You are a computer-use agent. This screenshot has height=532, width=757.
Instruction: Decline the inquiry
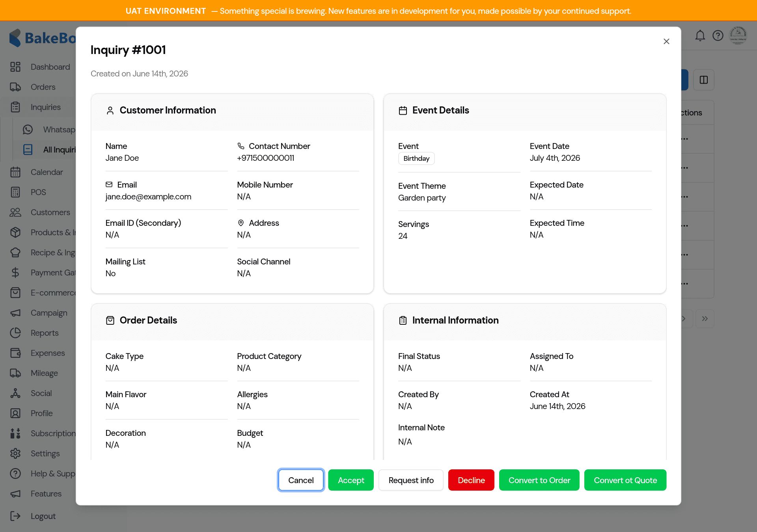coord(471,480)
